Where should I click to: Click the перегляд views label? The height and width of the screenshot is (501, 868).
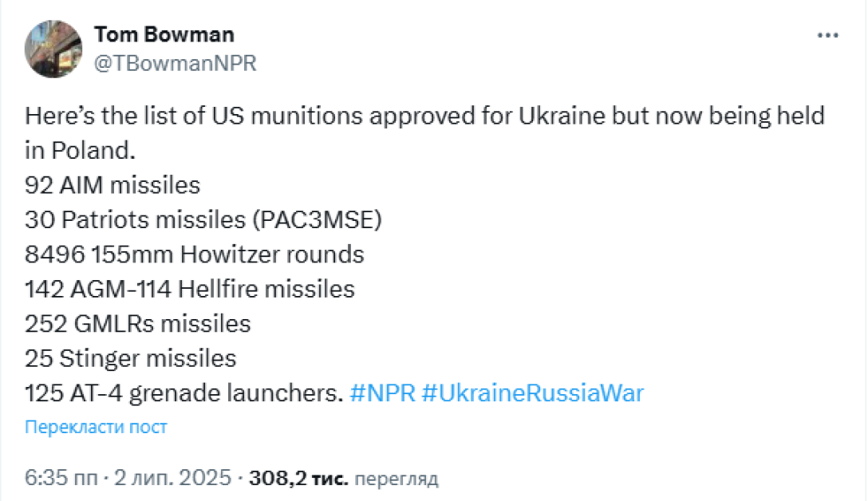pos(397,479)
